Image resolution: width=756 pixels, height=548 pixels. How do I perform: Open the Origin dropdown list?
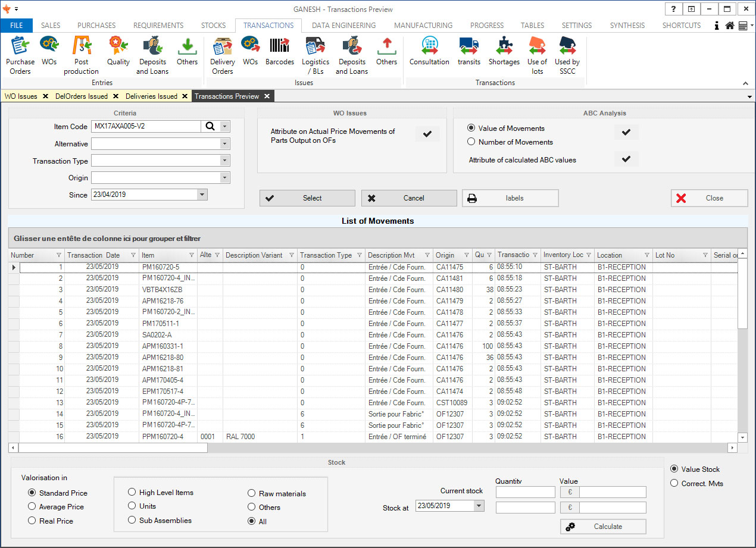click(x=224, y=177)
